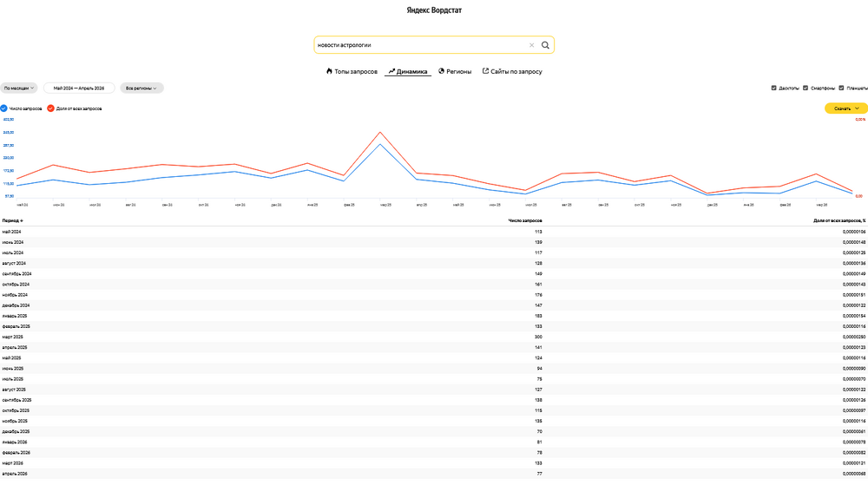
Task: Click the request count 300 for март 2025
Action: click(x=539, y=337)
